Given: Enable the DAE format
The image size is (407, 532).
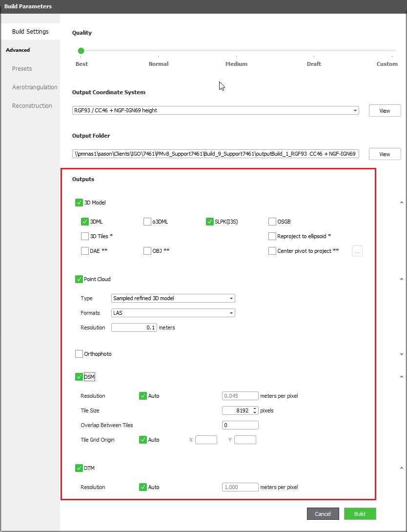Looking at the screenshot, I should point(85,251).
